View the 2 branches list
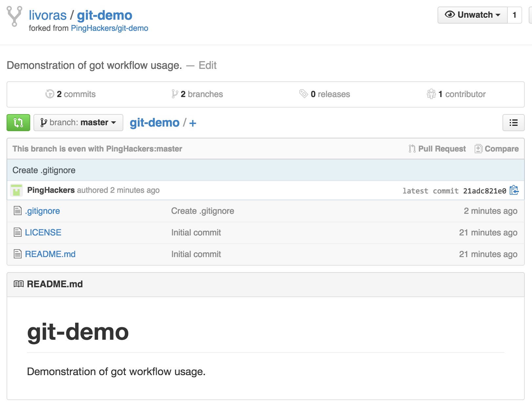 (197, 94)
